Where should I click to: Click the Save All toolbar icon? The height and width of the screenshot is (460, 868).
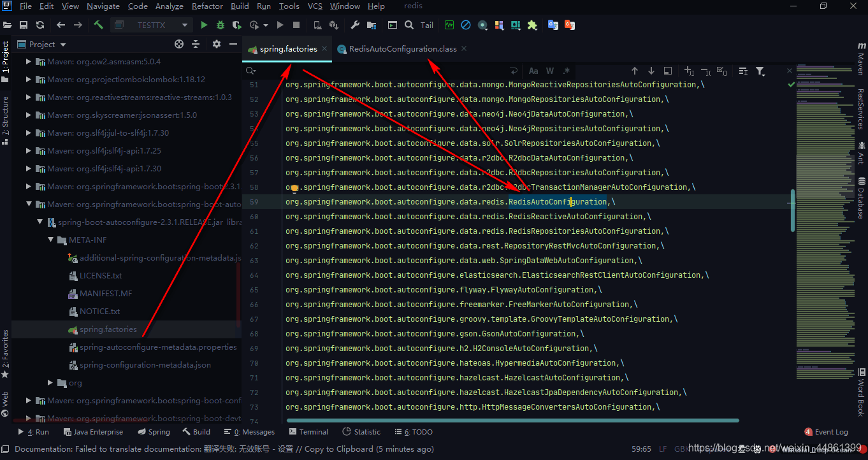pyautogui.click(x=24, y=25)
